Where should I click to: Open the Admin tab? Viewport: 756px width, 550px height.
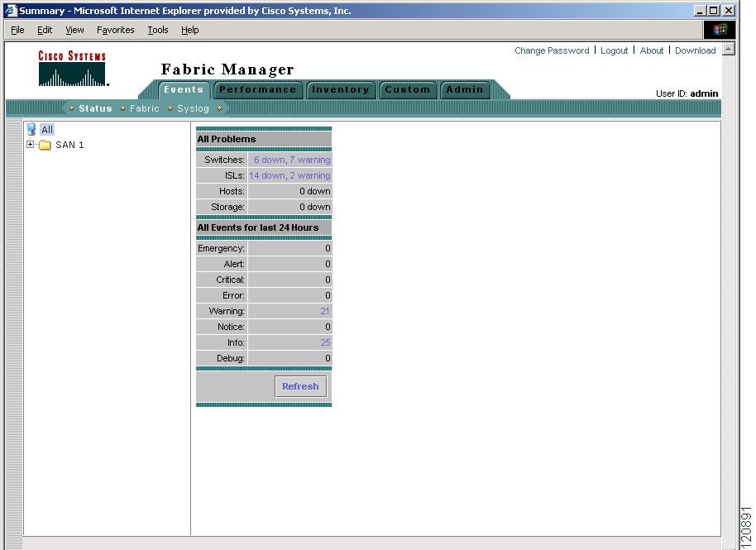point(465,89)
